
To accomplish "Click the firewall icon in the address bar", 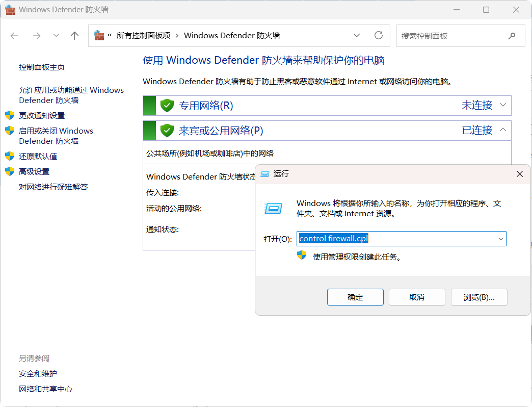I will pyautogui.click(x=99, y=35).
